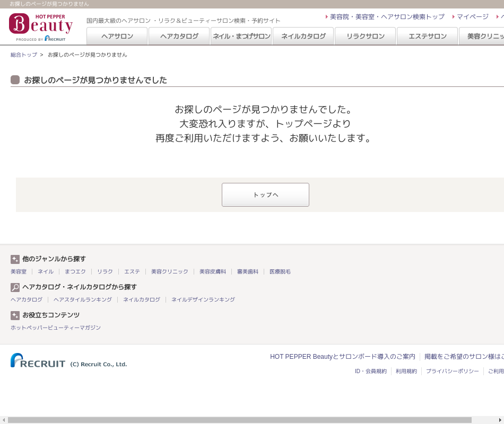This screenshot has height=424, width=504.
Task: Click the Recruit logo in footer
Action: click(38, 361)
